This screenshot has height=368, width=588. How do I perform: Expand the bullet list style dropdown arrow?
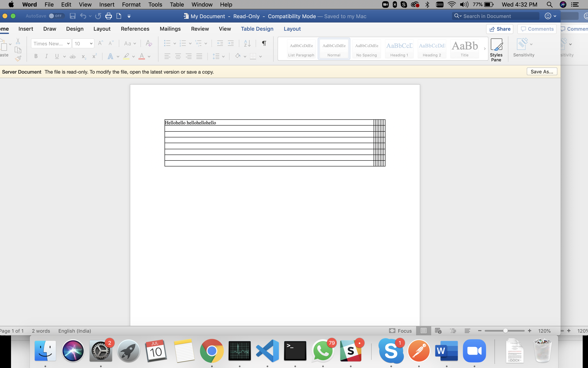pos(175,44)
